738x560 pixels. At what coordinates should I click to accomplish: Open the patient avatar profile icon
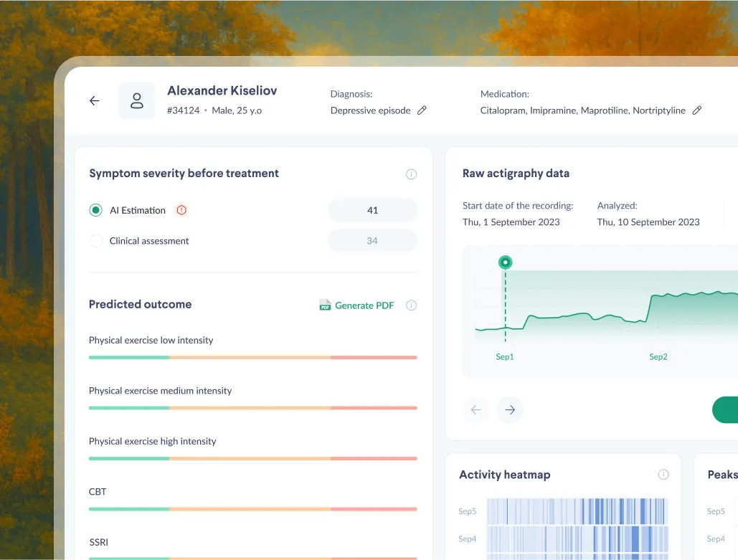click(x=137, y=100)
